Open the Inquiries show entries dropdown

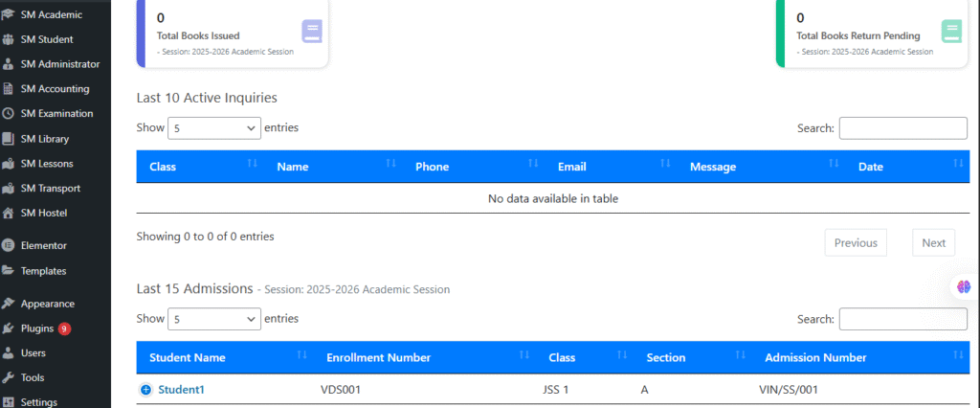[x=214, y=128]
